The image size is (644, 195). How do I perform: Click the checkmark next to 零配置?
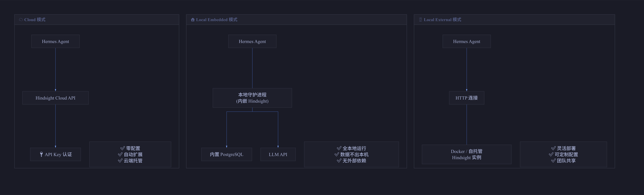123,148
